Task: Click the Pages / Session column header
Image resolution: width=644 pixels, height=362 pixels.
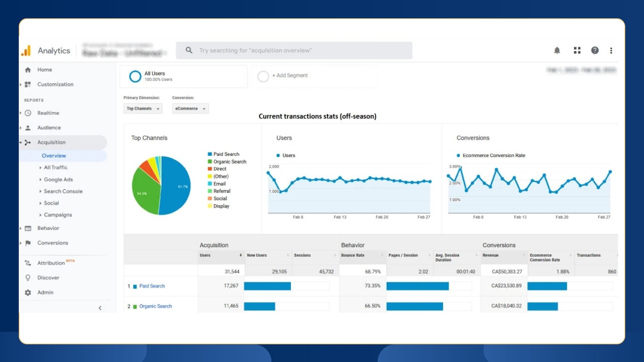Action: (x=403, y=255)
